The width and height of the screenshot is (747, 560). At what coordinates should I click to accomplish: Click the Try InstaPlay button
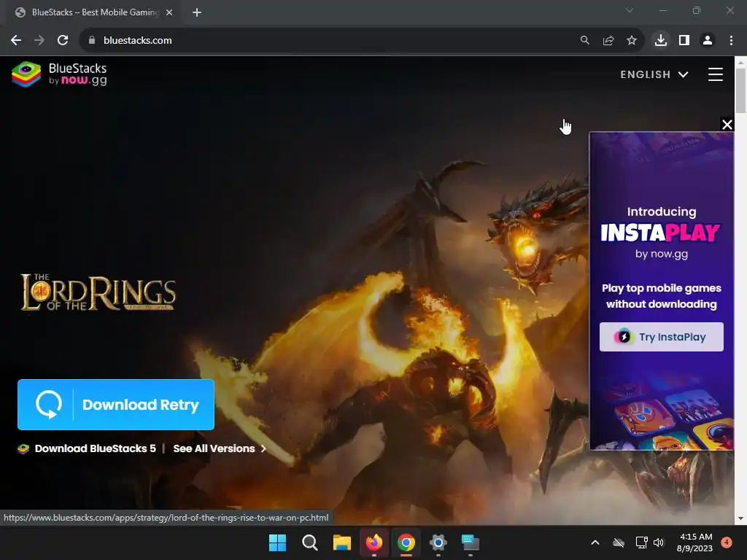pos(661,337)
